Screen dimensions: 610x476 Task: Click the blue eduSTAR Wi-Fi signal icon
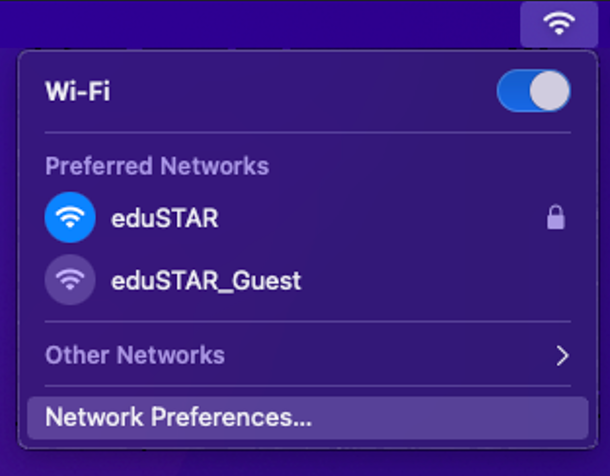(x=70, y=218)
